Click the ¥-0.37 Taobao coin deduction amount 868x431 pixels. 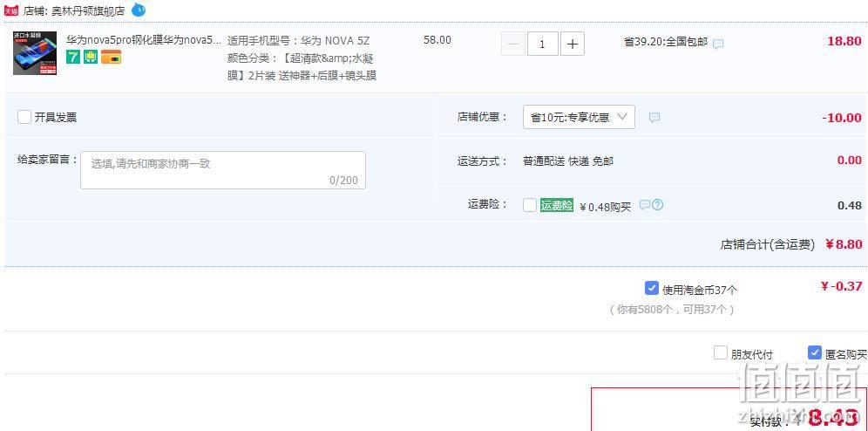[842, 286]
